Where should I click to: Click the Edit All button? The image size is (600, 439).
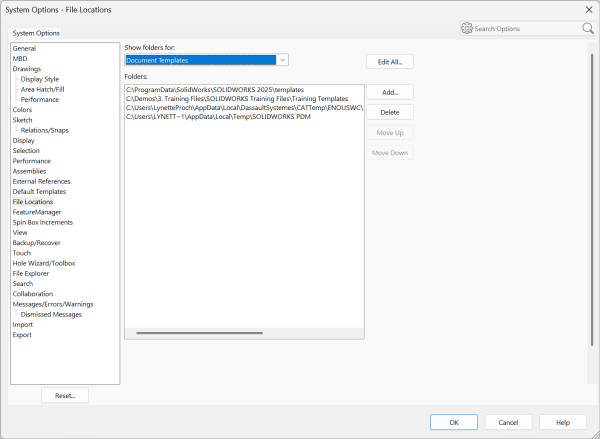click(x=389, y=62)
